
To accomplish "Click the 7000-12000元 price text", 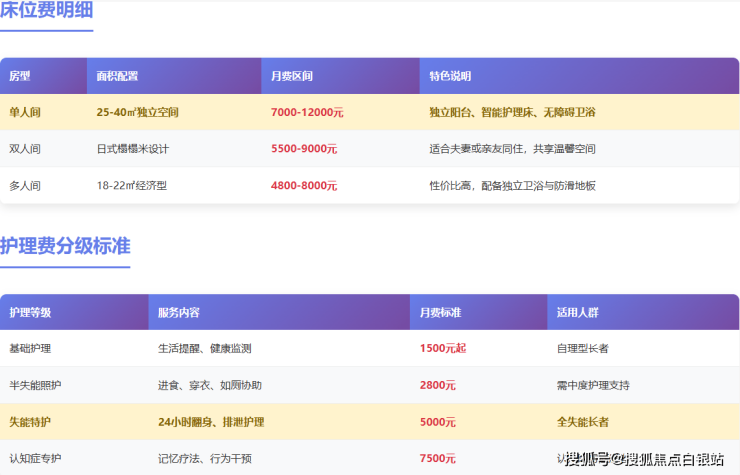I will tap(307, 112).
